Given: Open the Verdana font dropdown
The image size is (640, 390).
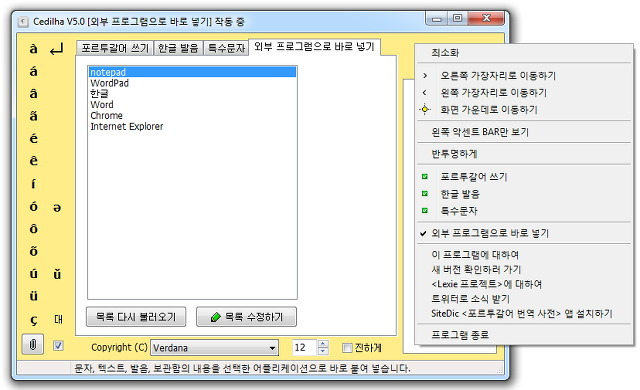Looking at the screenshot, I should tap(272, 348).
